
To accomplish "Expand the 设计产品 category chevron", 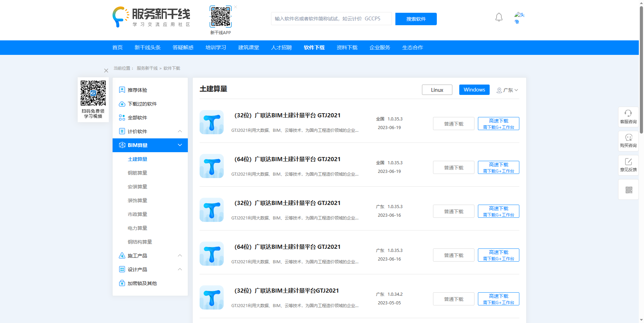I will (180, 269).
